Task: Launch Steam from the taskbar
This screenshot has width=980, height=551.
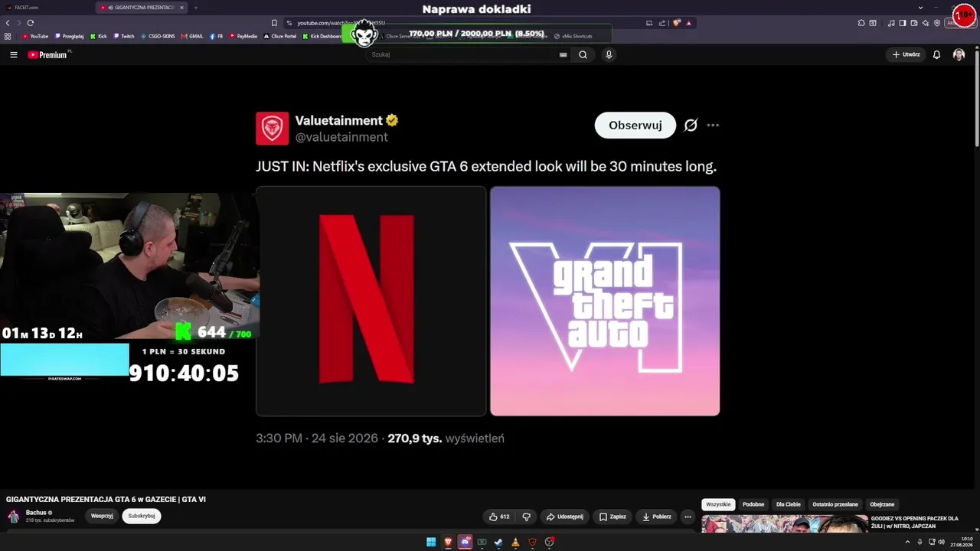Action: tap(498, 542)
